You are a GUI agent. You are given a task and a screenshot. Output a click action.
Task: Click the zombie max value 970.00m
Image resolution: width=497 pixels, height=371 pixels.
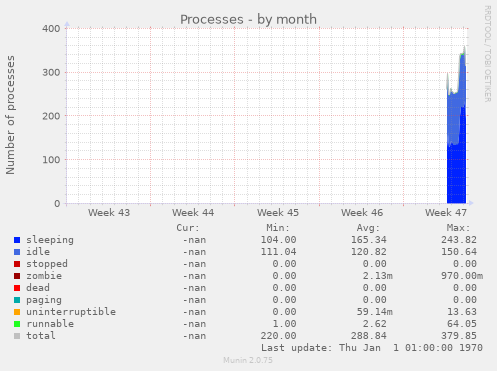[x=462, y=276]
